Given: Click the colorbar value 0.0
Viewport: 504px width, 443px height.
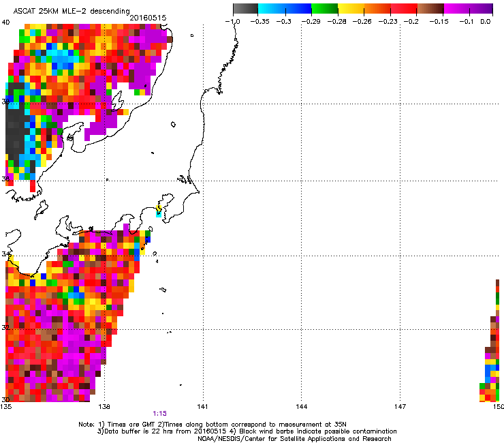Looking at the screenshot, I should (x=486, y=22).
